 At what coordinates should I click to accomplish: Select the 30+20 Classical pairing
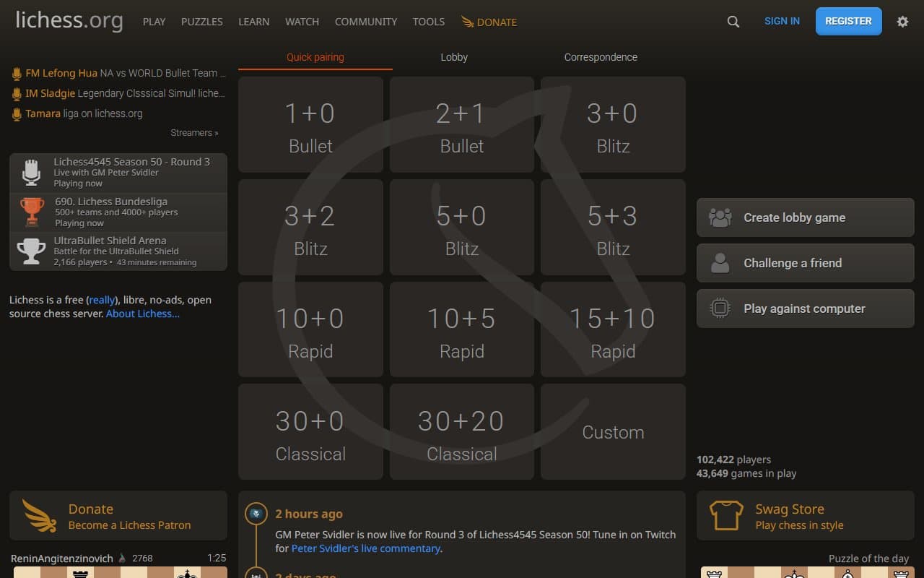click(462, 432)
